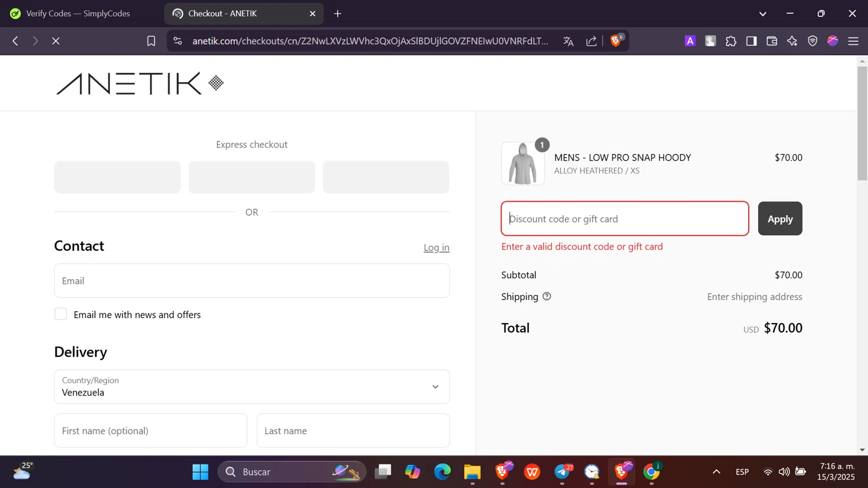868x488 pixels.
Task: Click the shipping info question icon
Action: (547, 297)
